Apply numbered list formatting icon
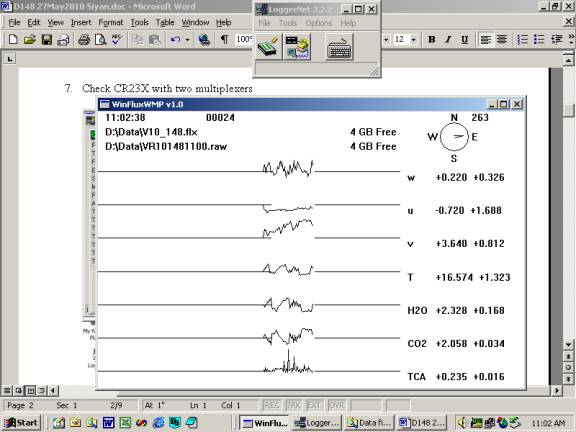The width and height of the screenshot is (576, 432). click(x=522, y=39)
